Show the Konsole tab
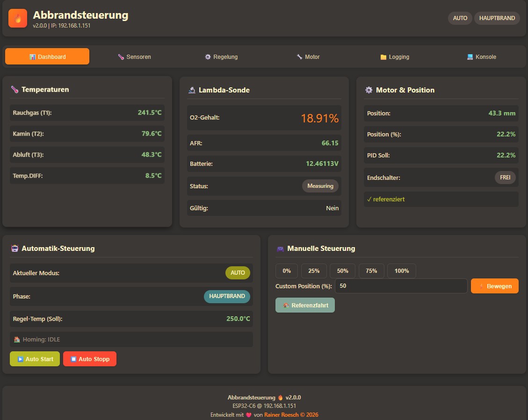528x420 pixels. 481,57
